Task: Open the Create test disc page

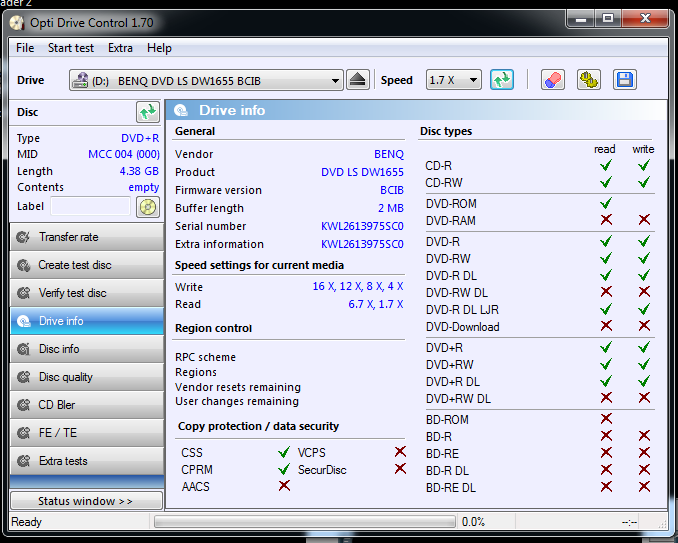Action: (87, 265)
